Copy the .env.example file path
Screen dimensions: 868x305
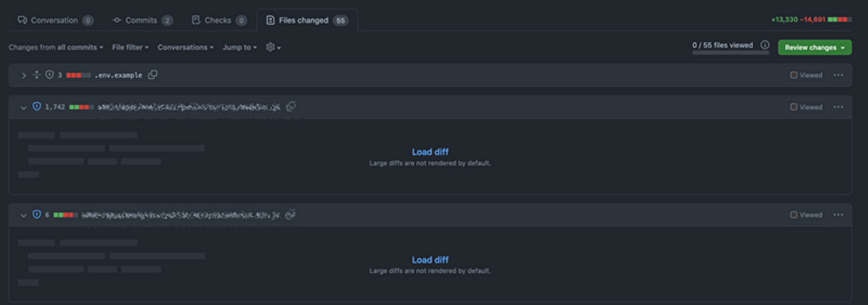click(153, 75)
